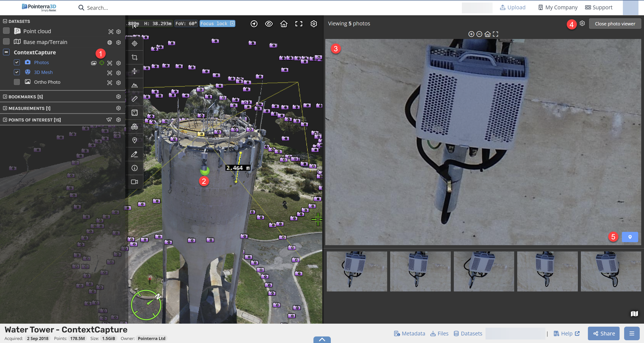The width and height of the screenshot is (644, 343).
Task: Select the measure ruler tool
Action: pos(135,99)
